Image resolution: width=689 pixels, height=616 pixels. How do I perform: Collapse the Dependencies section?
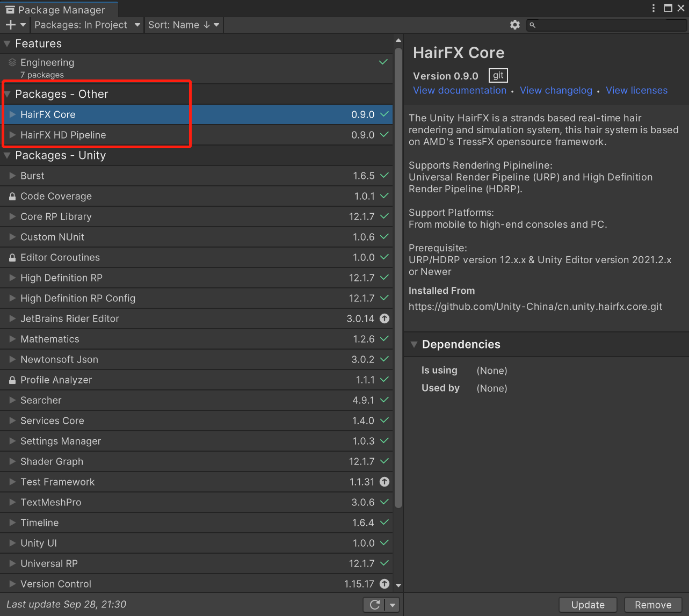tap(414, 344)
